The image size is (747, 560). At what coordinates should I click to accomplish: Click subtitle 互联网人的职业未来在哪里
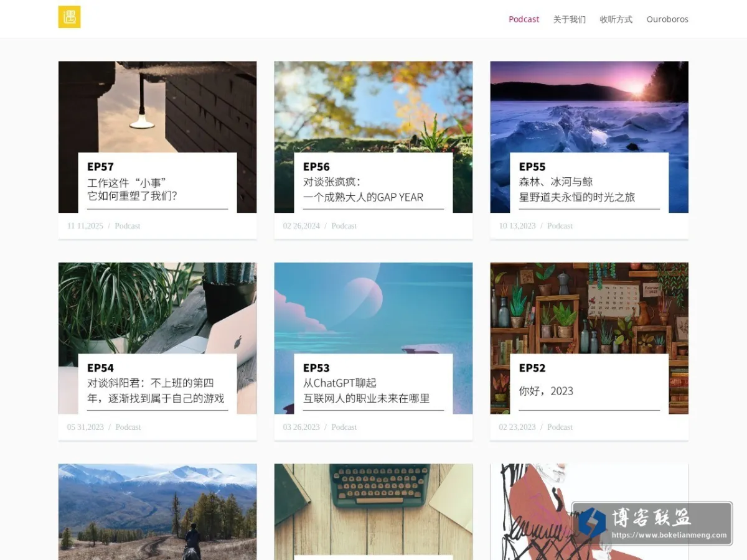pos(366,398)
